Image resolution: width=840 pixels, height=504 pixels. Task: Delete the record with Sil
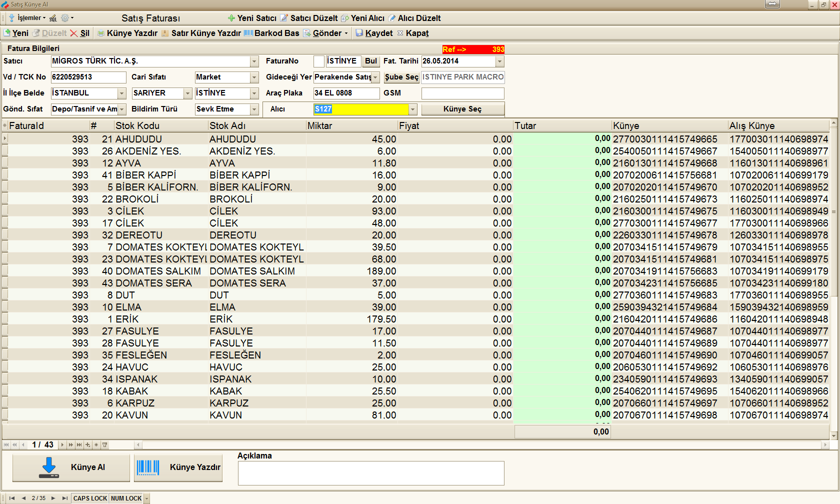80,33
